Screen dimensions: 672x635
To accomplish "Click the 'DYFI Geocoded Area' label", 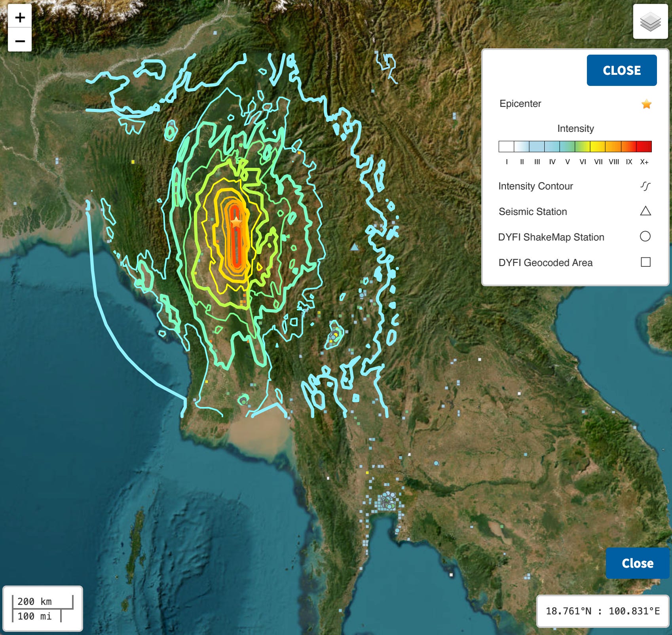I will [x=545, y=263].
